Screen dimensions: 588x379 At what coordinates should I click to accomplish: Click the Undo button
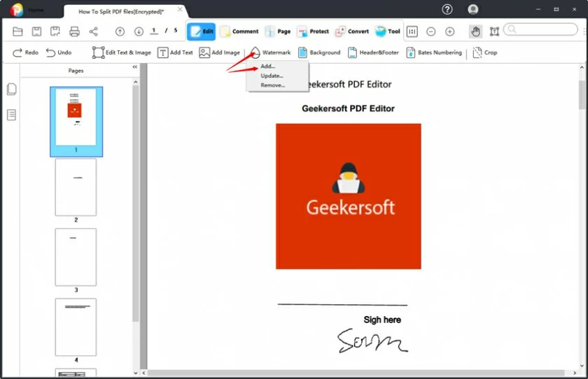coord(59,52)
